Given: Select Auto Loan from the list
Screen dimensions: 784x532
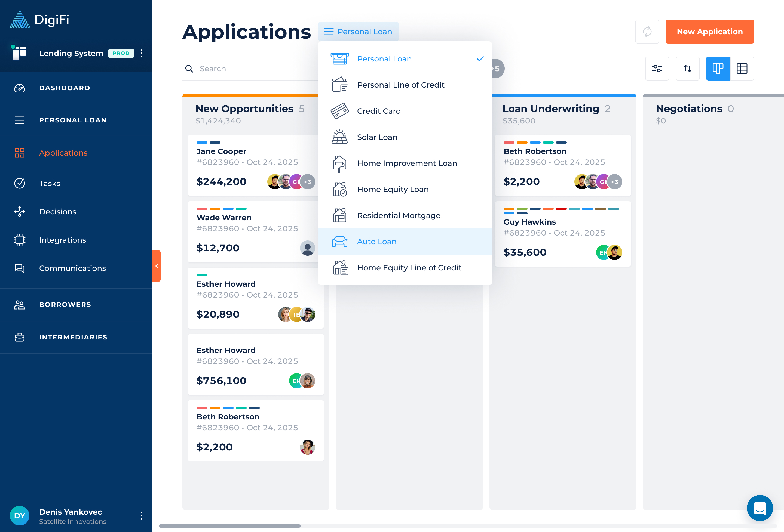Looking at the screenshot, I should 376,242.
